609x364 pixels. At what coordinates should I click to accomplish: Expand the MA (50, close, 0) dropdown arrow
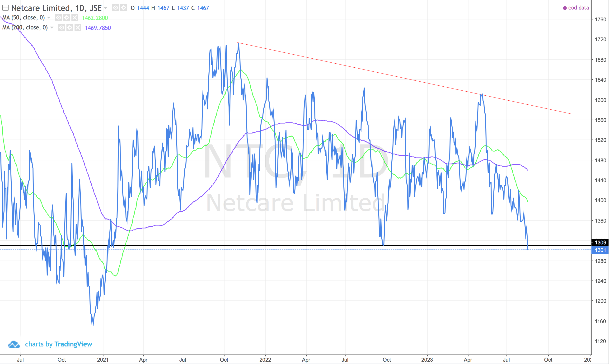click(49, 18)
